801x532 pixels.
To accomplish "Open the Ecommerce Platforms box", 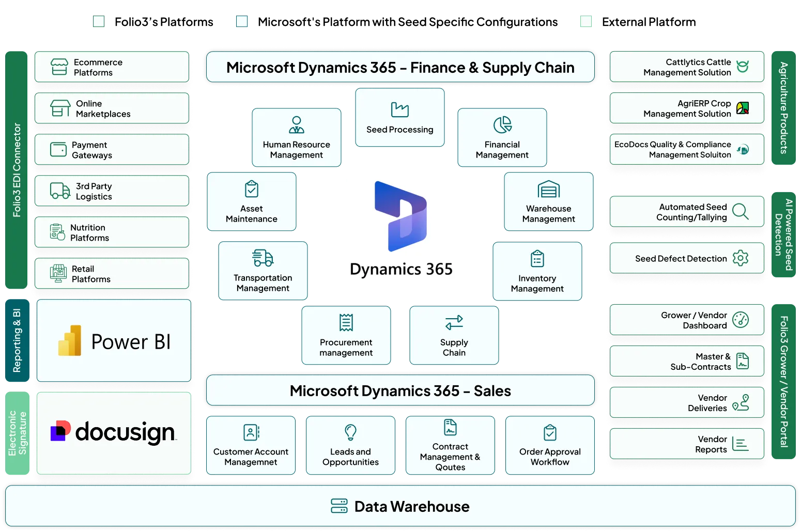I will (x=112, y=67).
